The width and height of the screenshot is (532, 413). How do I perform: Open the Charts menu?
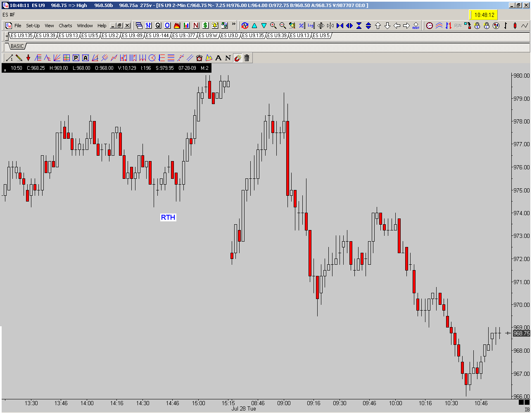pyautogui.click(x=65, y=26)
